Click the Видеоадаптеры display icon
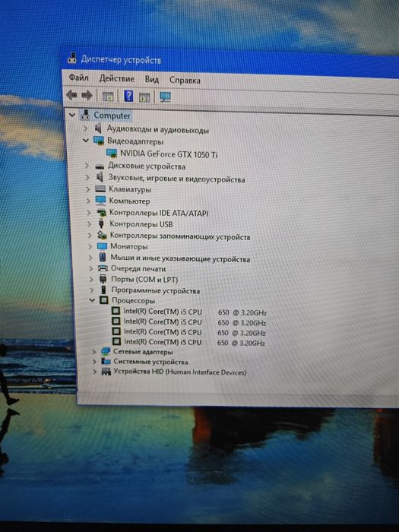This screenshot has width=399, height=532. click(99, 141)
